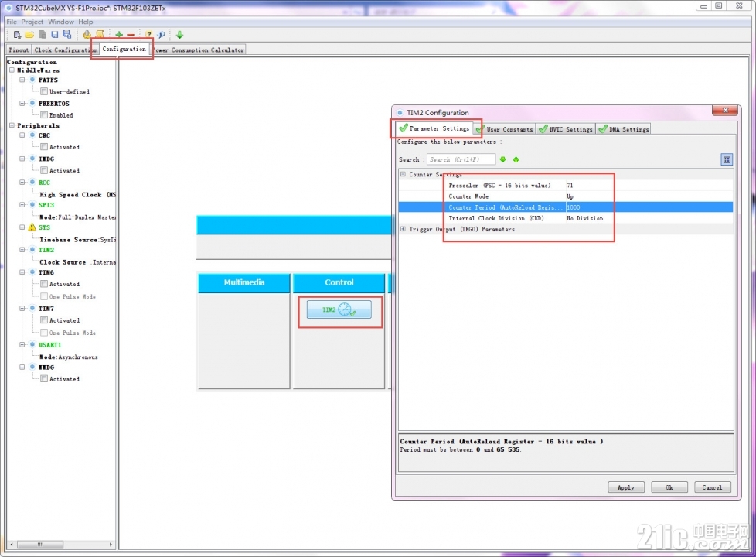Check the WWDG Activated checkbox
756x557 pixels.
(x=44, y=379)
